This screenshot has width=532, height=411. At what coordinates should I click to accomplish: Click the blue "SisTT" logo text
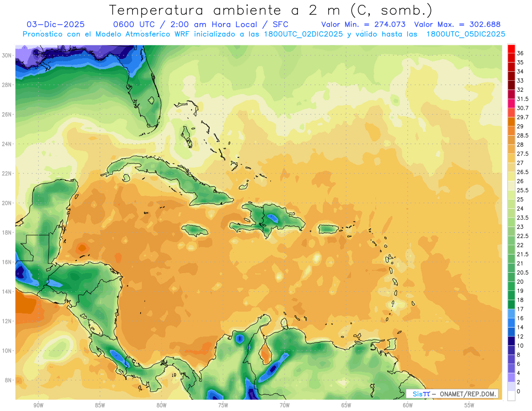(421, 394)
